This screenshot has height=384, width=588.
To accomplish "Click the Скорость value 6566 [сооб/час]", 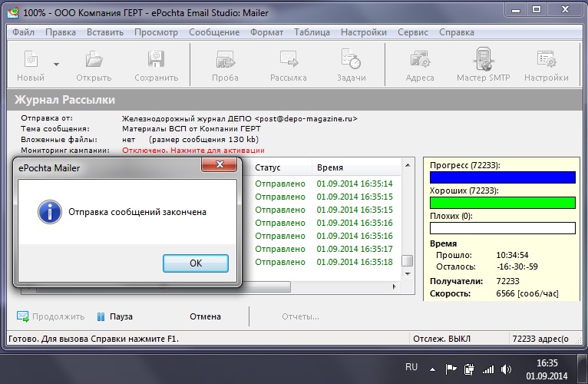I will click(x=527, y=293).
